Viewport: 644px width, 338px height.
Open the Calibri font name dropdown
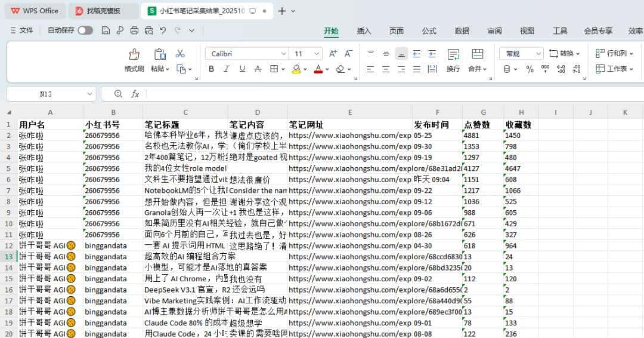click(x=283, y=54)
